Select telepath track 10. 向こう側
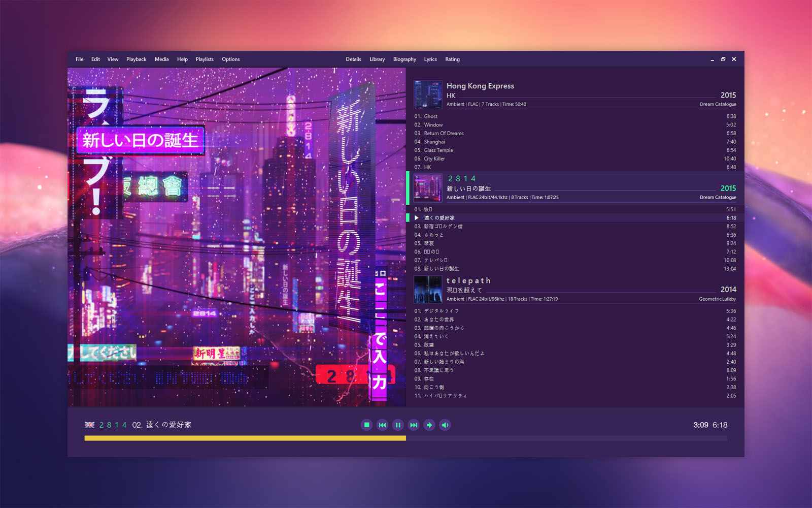 point(575,387)
